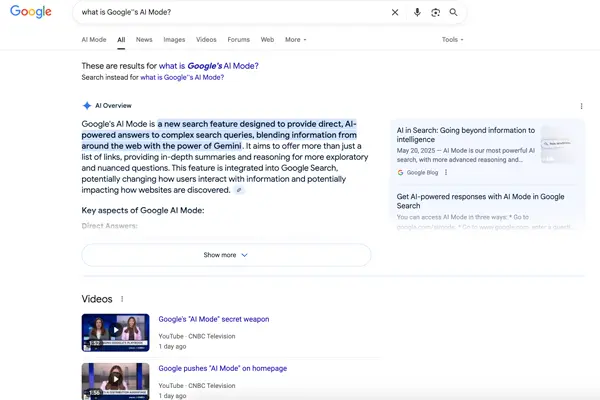Open the Videos tab

click(x=206, y=39)
